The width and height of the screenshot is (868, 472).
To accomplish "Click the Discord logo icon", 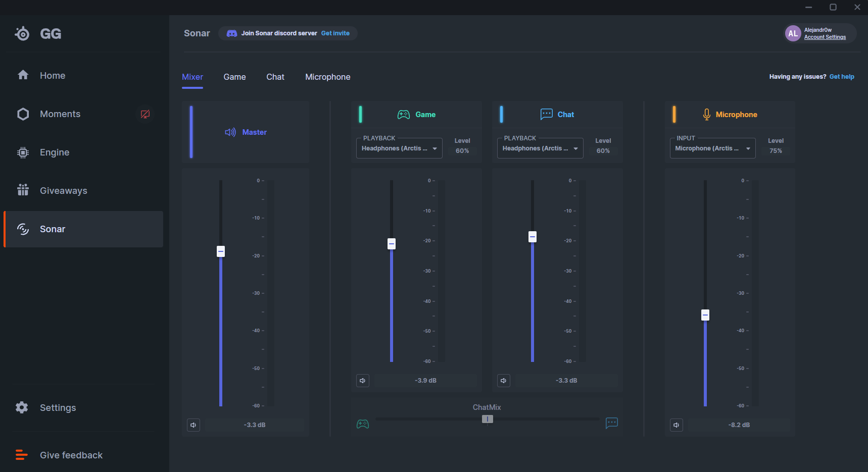I will 232,33.
